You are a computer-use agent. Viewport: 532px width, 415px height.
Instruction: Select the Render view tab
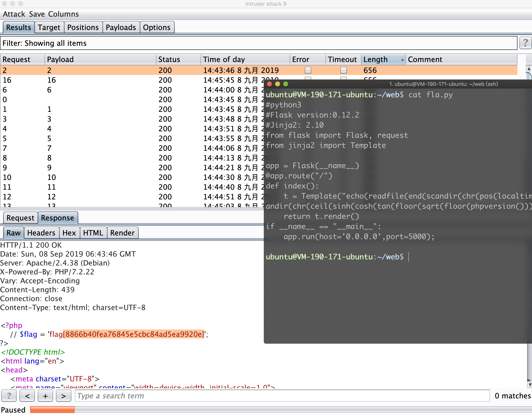(x=122, y=233)
